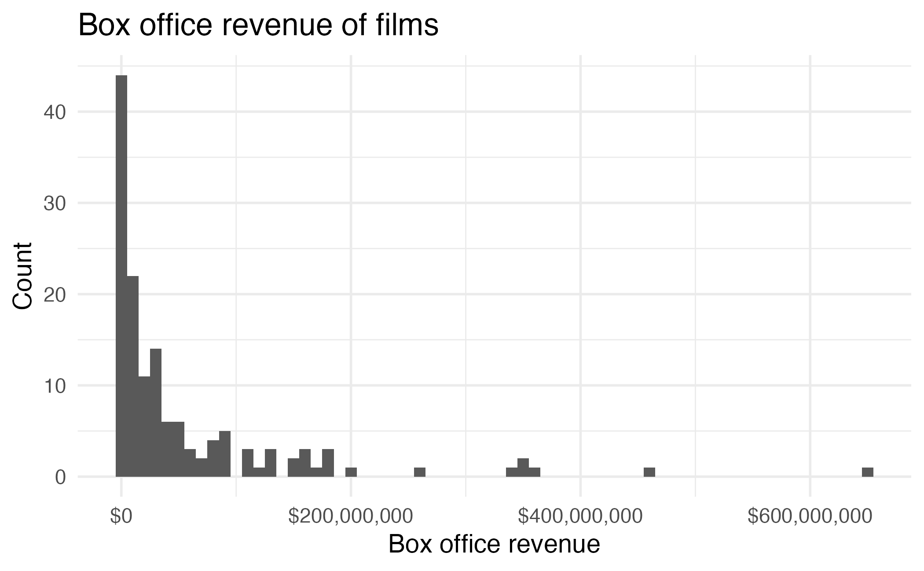This screenshot has height=571, width=924.
Task: Click the 'Count' y-axis title
Action: [22, 276]
